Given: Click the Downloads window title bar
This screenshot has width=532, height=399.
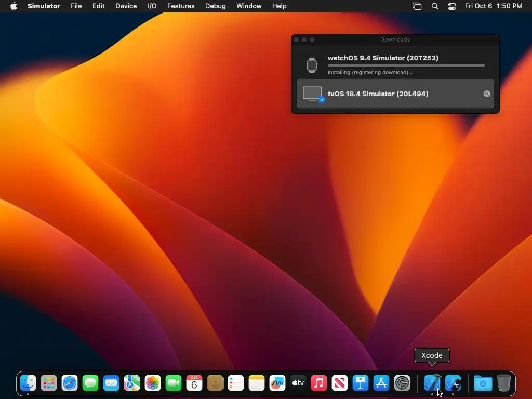Looking at the screenshot, I should click(395, 39).
